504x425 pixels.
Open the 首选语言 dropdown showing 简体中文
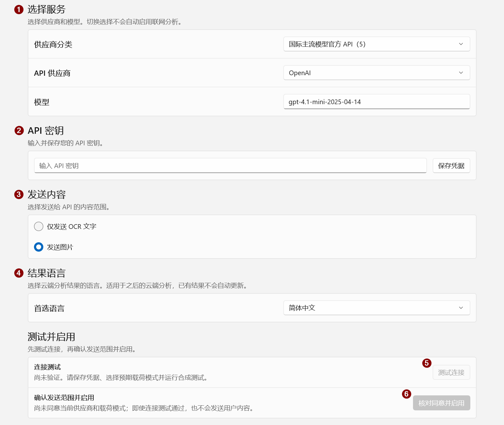377,308
